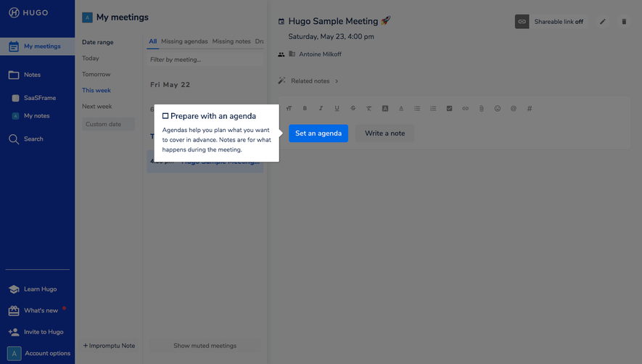Select Next week date range
The image size is (642, 364).
(97, 107)
